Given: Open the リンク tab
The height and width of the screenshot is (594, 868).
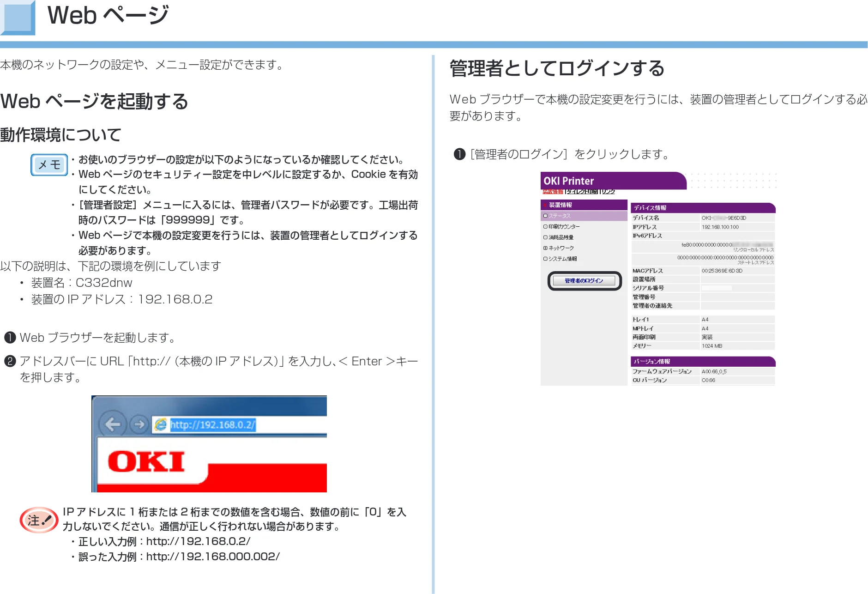Looking at the screenshot, I should 608,191.
